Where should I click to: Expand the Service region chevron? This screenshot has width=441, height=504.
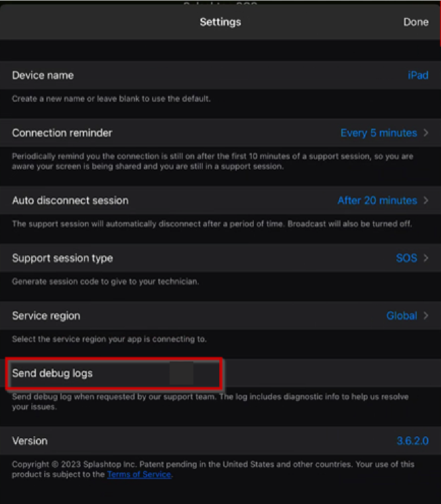pyautogui.click(x=426, y=315)
